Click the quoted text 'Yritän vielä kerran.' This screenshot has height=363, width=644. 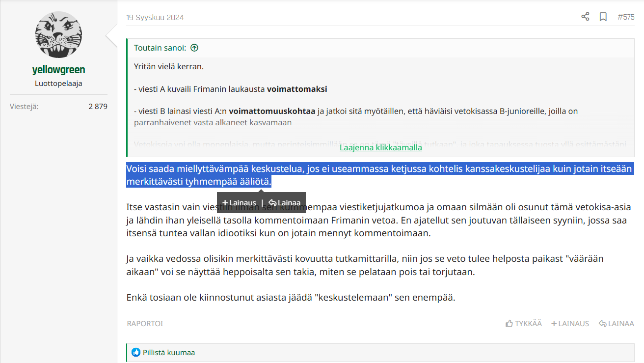[x=168, y=66]
